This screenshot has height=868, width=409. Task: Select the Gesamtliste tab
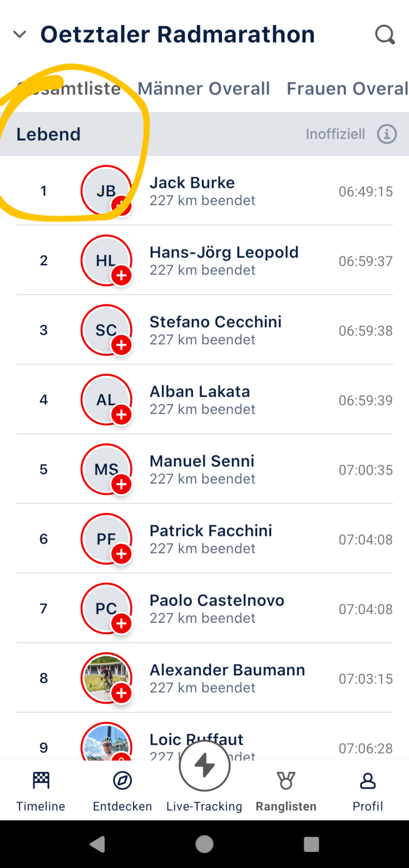click(x=69, y=88)
